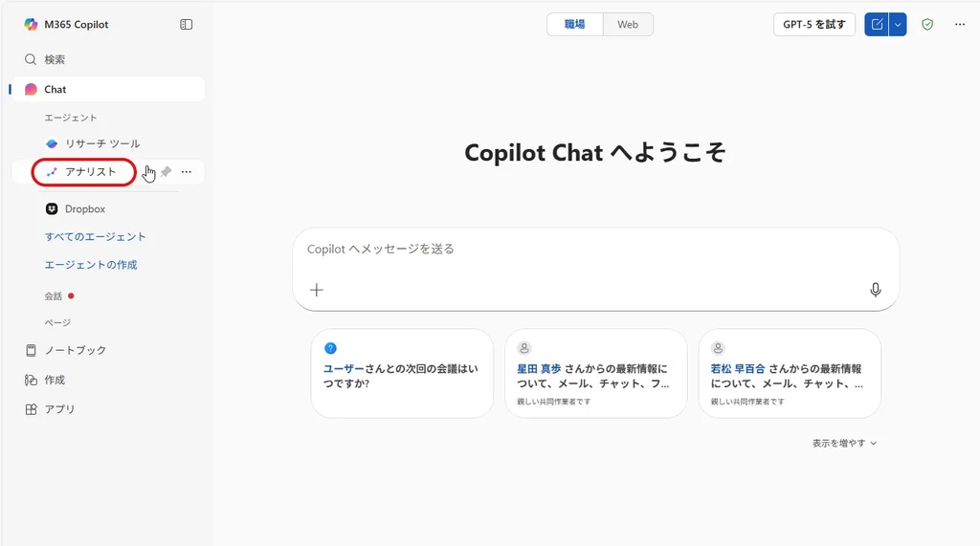Viewport: 980px width, 546px height.
Task: Collapse the sidebar with the panel icon
Action: coord(187,25)
